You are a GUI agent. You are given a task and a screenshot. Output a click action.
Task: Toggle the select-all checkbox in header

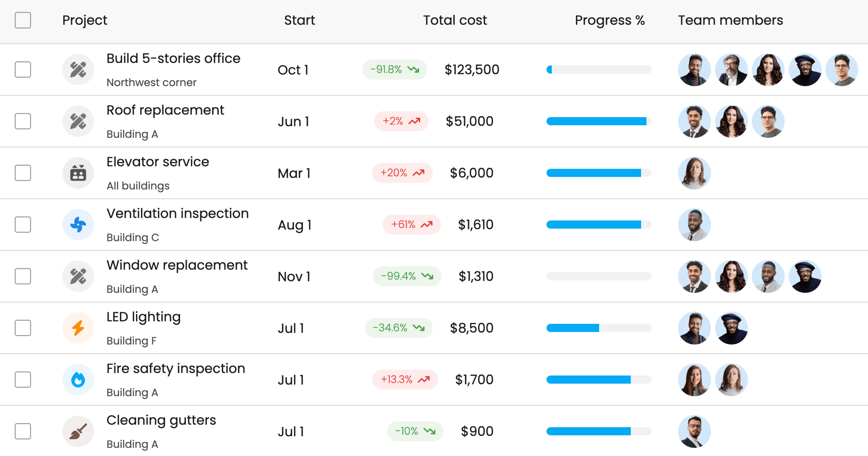pyautogui.click(x=23, y=20)
